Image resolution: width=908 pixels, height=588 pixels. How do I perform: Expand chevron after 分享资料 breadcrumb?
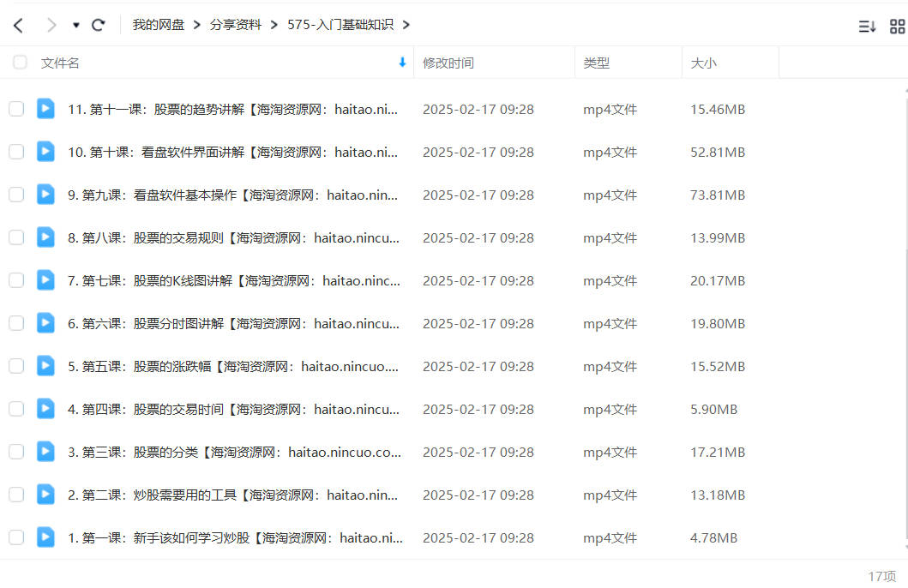tap(274, 25)
